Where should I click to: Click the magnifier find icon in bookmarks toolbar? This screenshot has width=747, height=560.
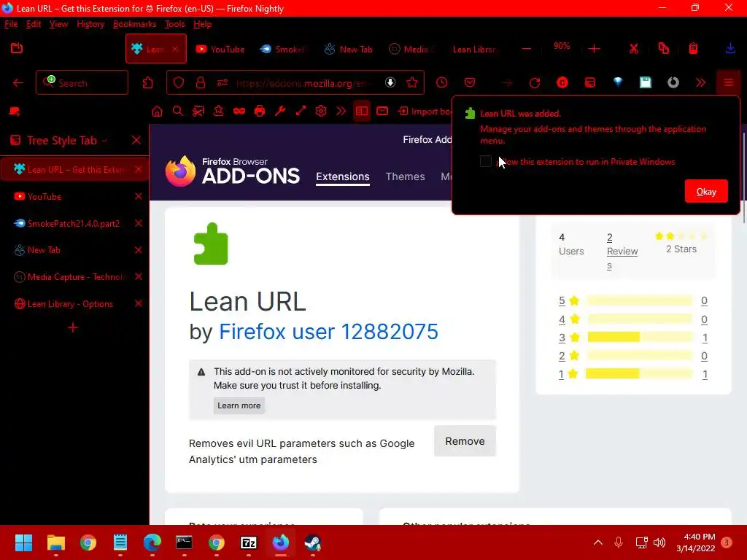click(178, 112)
